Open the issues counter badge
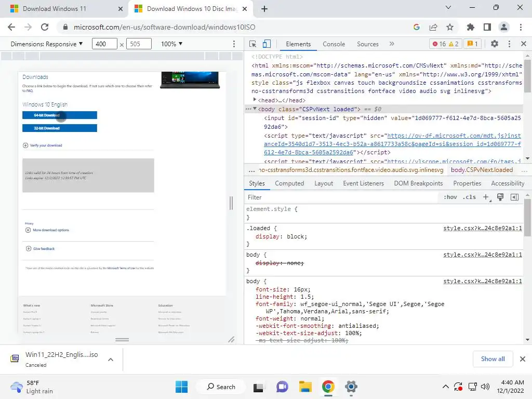Image resolution: width=532 pixels, height=399 pixels. point(472,44)
